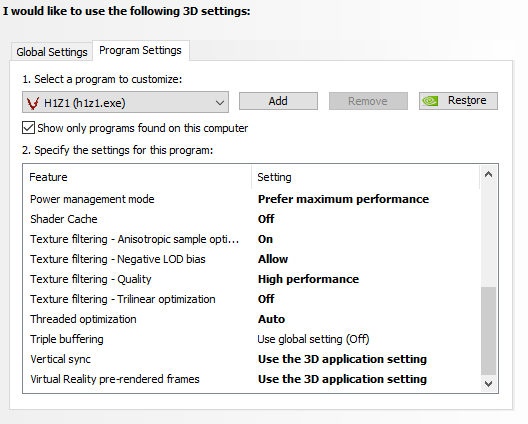
Task: Click the H1Z1 program icon in dropdown
Action: (33, 103)
